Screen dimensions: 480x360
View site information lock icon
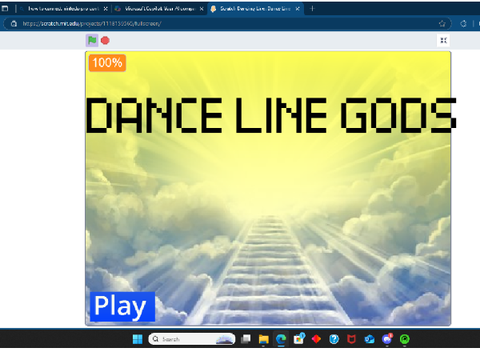point(14,24)
